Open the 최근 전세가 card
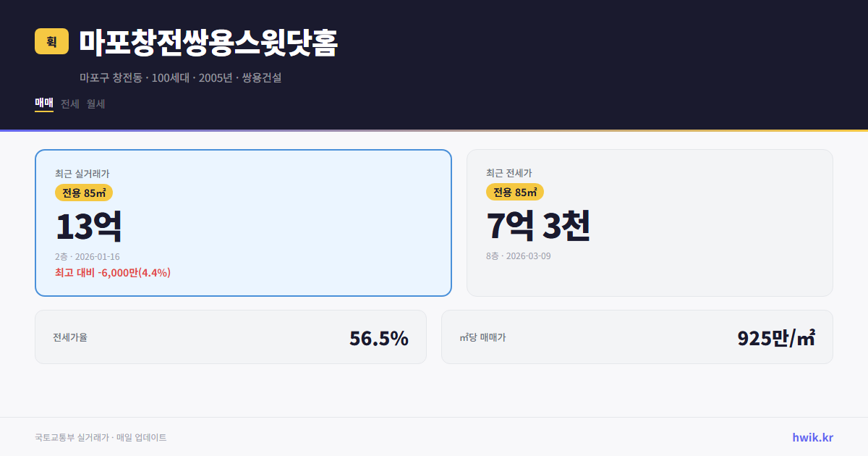 pyautogui.click(x=650, y=222)
